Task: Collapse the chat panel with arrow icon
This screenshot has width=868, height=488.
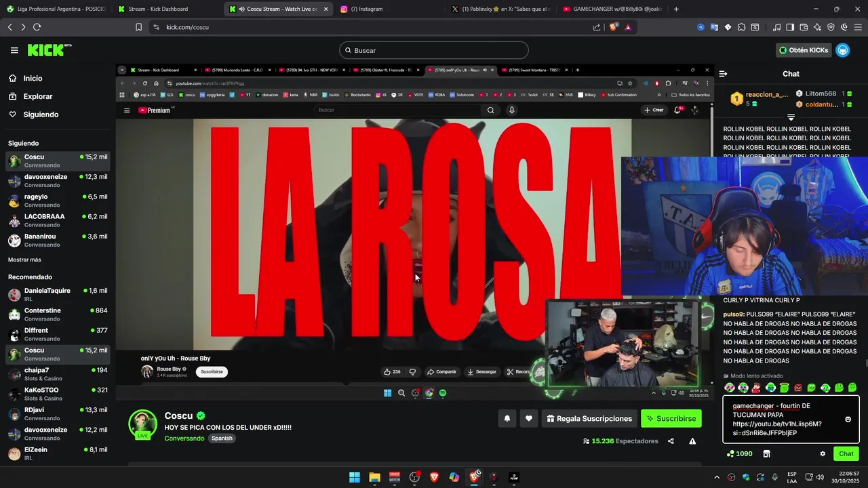Action: 723,74
